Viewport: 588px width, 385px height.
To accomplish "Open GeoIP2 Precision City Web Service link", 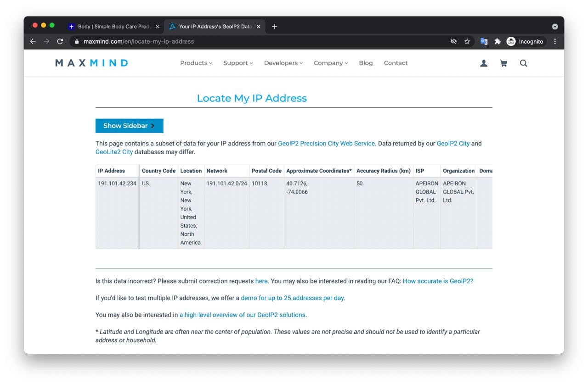I will pyautogui.click(x=326, y=143).
